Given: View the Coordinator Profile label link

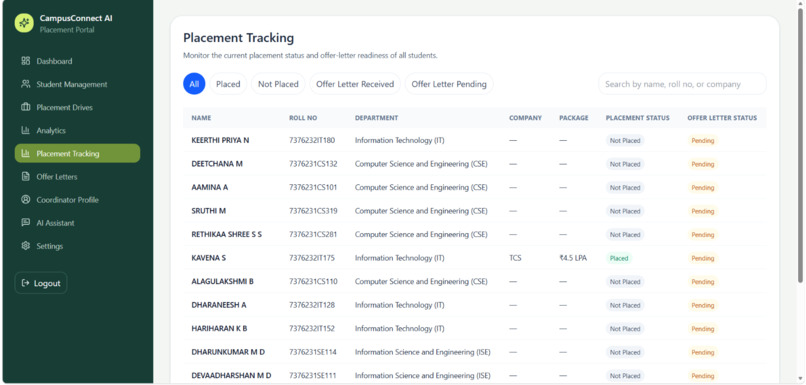Looking at the screenshot, I should (x=67, y=200).
